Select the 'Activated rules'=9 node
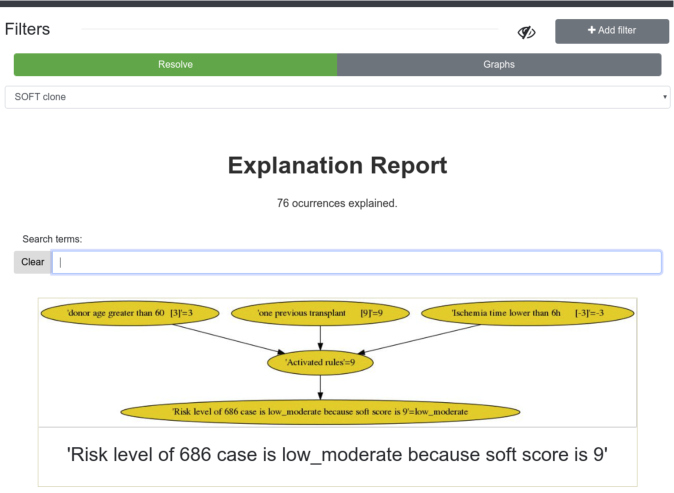 click(320, 362)
